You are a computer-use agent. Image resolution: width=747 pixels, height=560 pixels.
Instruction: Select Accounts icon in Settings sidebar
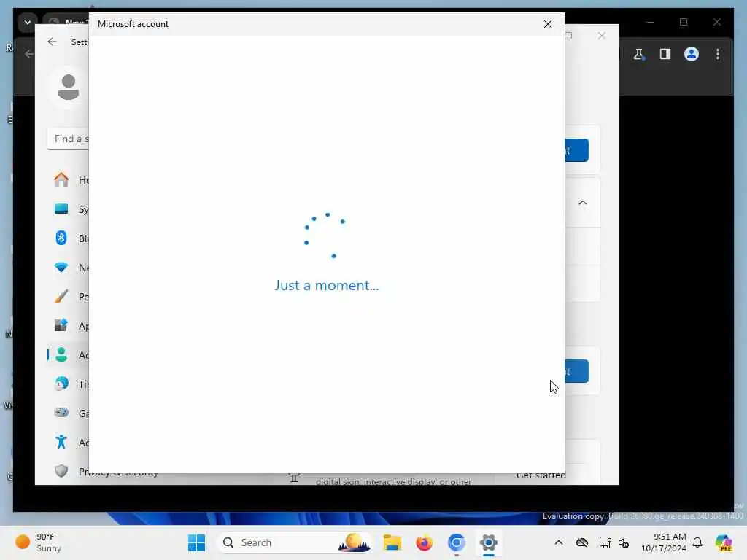click(61, 355)
